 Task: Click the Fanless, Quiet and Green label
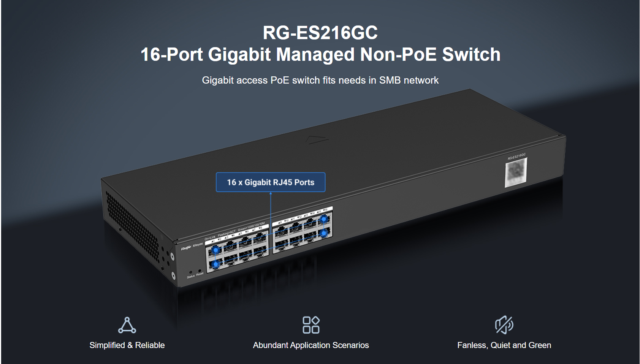(504, 345)
